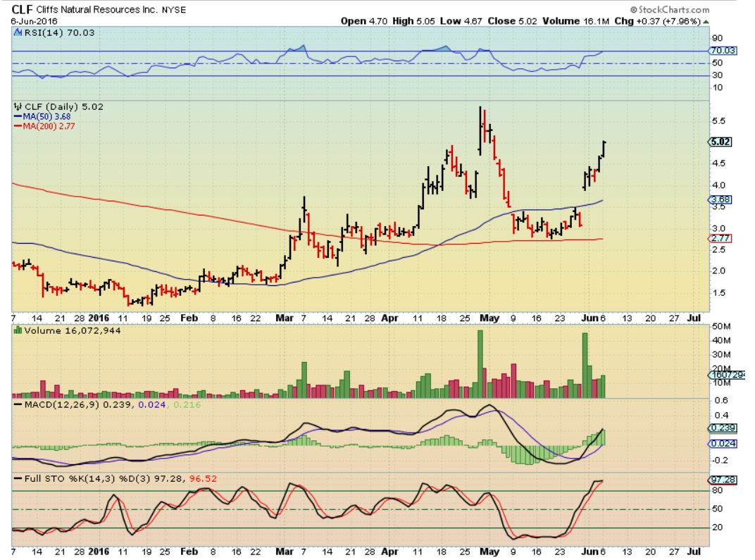The width and height of the screenshot is (755, 560).
Task: Click the 90 level on the RSI axis
Action: point(718,38)
